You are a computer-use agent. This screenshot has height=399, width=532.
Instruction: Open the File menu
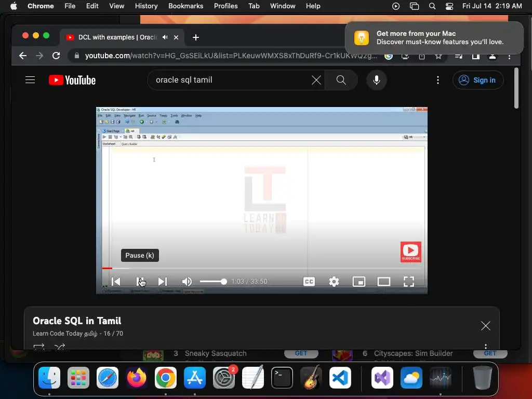click(70, 6)
